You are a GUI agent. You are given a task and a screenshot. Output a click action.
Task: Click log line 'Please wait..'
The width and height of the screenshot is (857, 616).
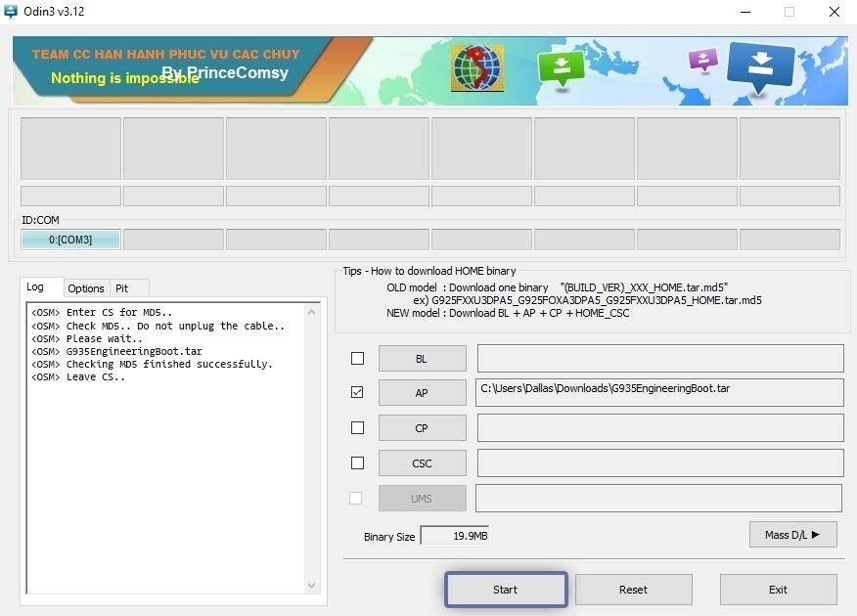point(87,338)
